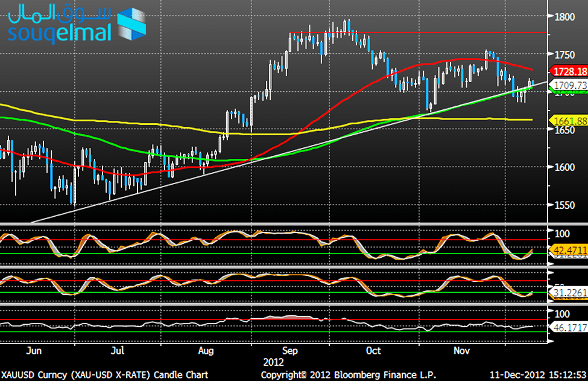Click the Aug month label
588x381 pixels.
206,351
